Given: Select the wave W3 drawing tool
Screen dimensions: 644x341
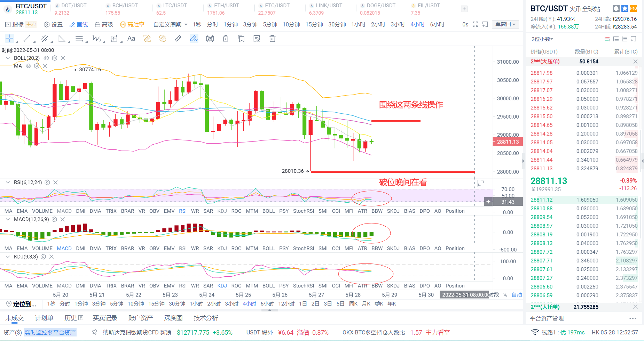Looking at the screenshot, I should 96,39.
